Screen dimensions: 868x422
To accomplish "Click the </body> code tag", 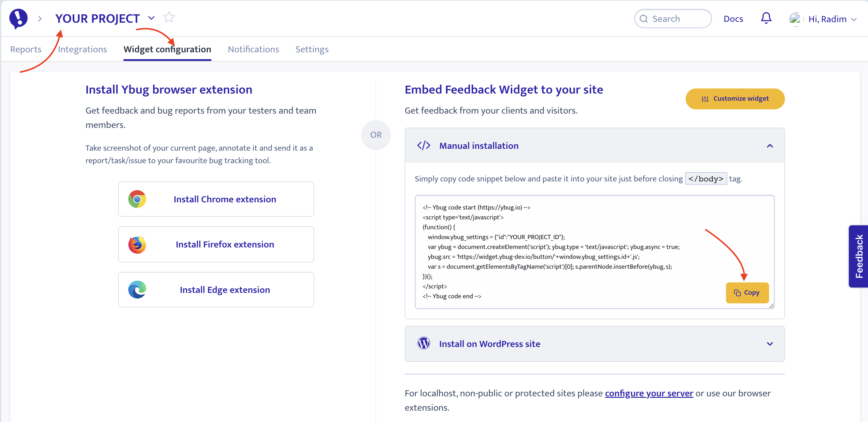I will tap(706, 179).
